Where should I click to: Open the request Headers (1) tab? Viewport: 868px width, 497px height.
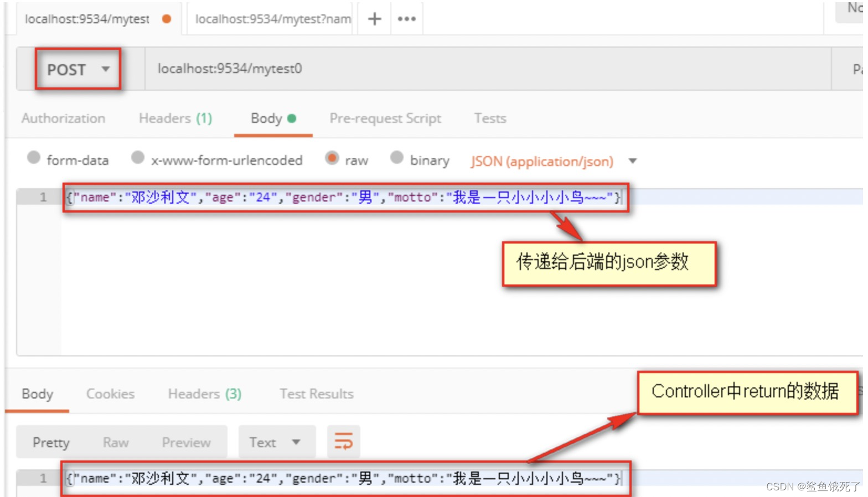click(x=175, y=118)
